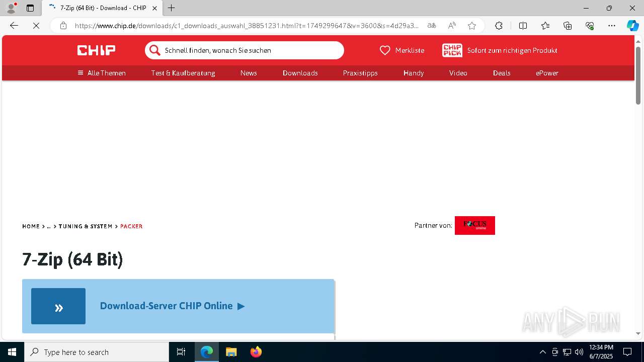
Task: Open Deals section
Action: coord(502,73)
